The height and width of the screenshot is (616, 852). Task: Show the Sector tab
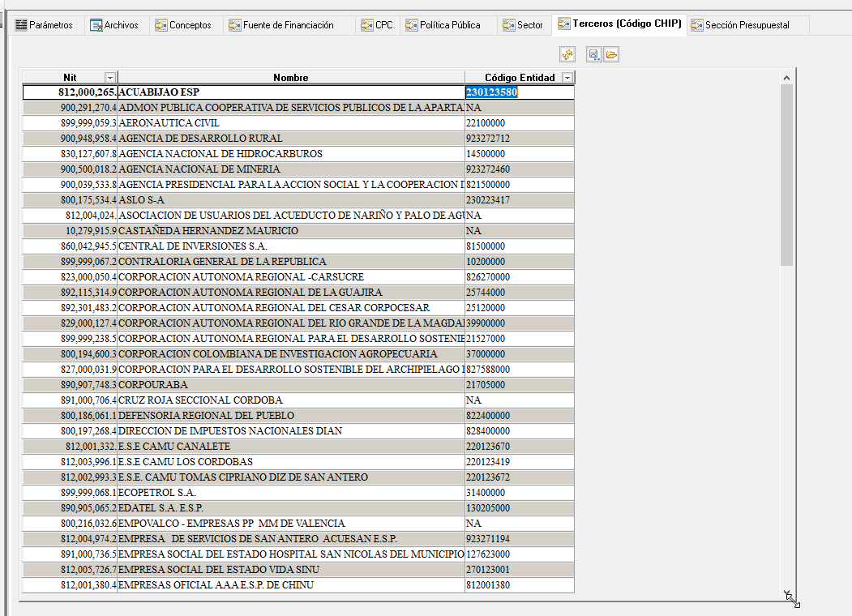523,25
